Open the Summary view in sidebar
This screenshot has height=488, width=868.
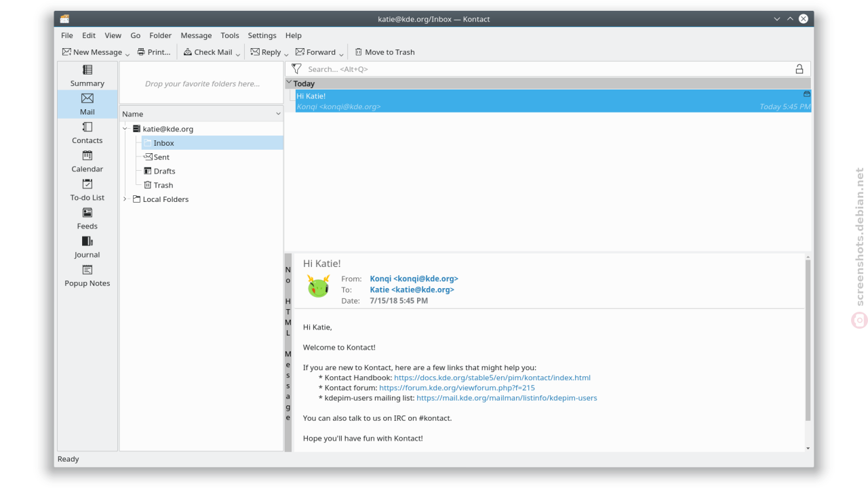87,75
